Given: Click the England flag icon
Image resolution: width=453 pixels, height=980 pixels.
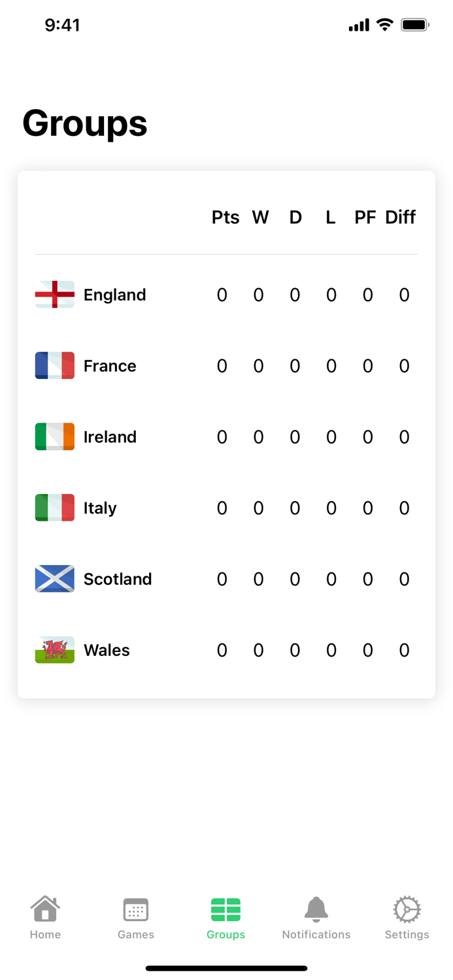Looking at the screenshot, I should click(54, 295).
